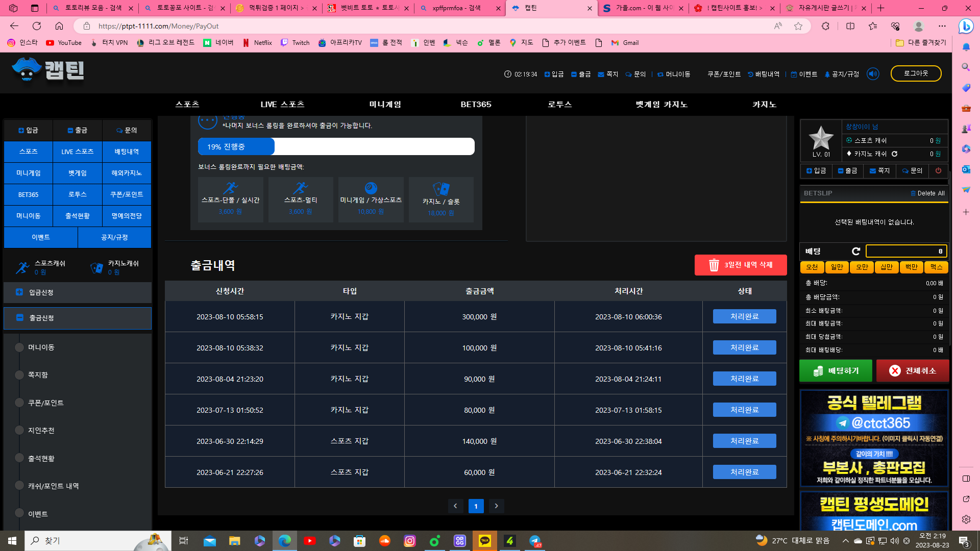Select the 머니이동 sidebar radio item
980x551 pixels.
pos(19,347)
